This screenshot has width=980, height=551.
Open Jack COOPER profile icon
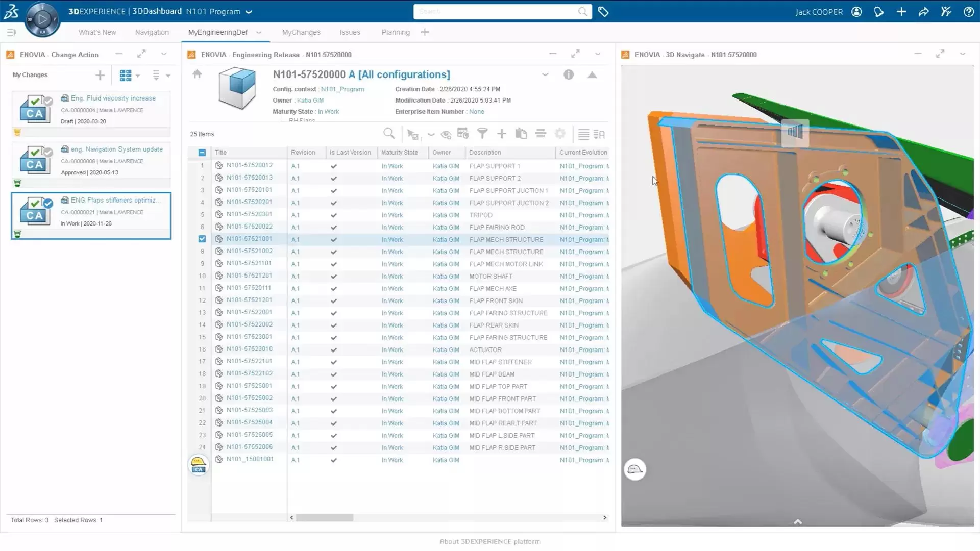[856, 12]
